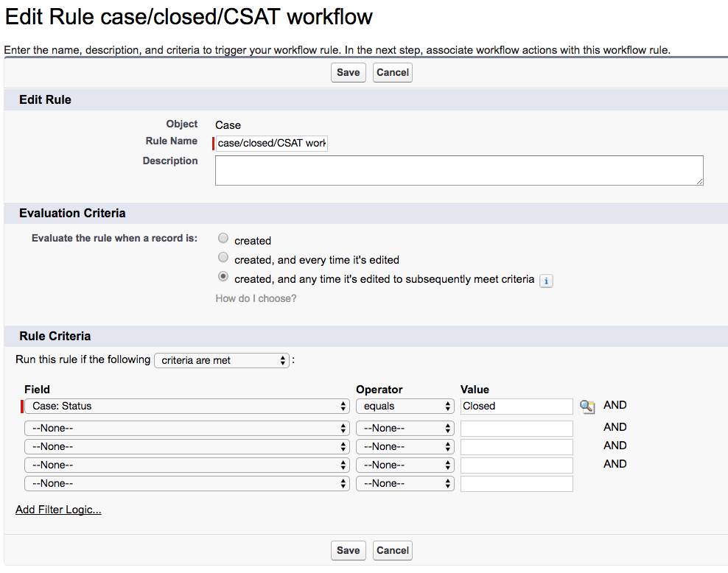
Task: Click the lookup icon beside the Closed value
Action: (x=587, y=407)
